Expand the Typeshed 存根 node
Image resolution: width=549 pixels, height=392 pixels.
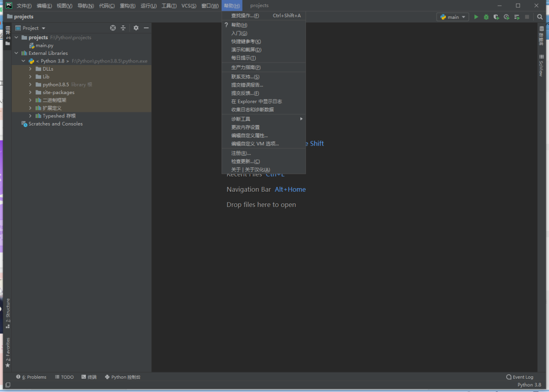30,115
